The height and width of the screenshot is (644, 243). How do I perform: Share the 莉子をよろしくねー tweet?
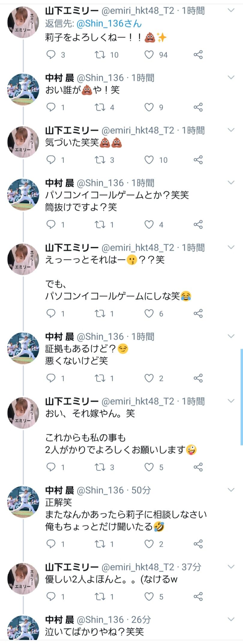198,55
